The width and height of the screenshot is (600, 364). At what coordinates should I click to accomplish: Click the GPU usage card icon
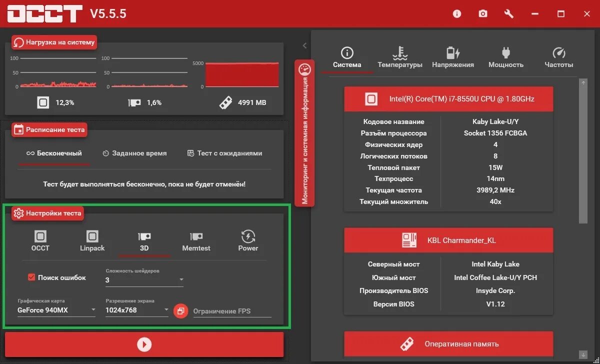pos(134,102)
